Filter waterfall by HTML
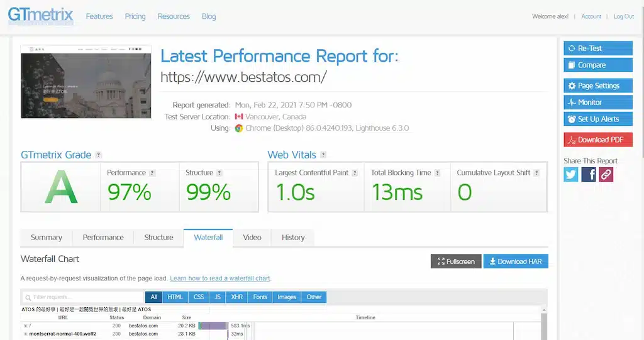Image resolution: width=644 pixels, height=340 pixels. point(175,297)
